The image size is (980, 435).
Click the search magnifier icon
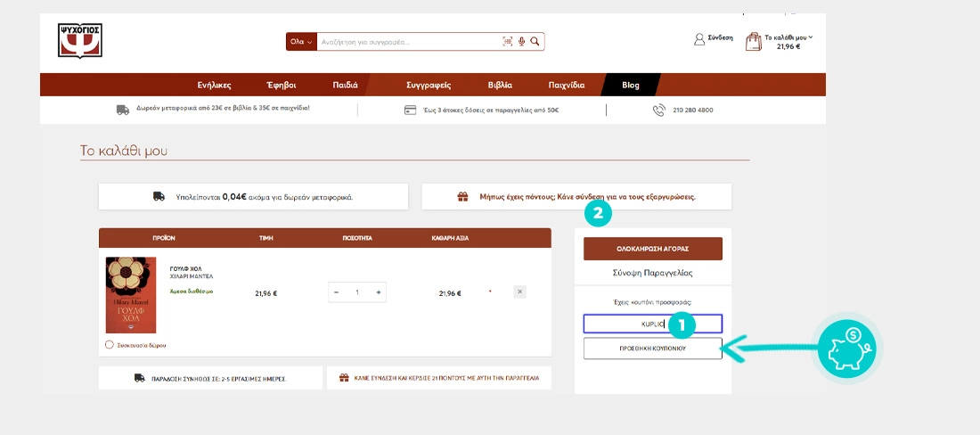[535, 42]
